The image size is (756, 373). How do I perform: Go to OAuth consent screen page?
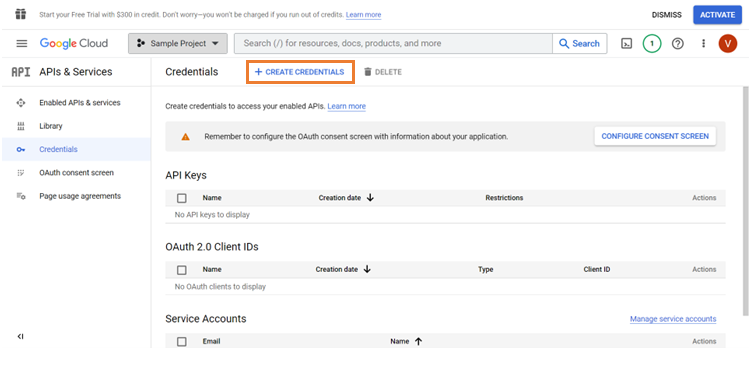(x=76, y=173)
